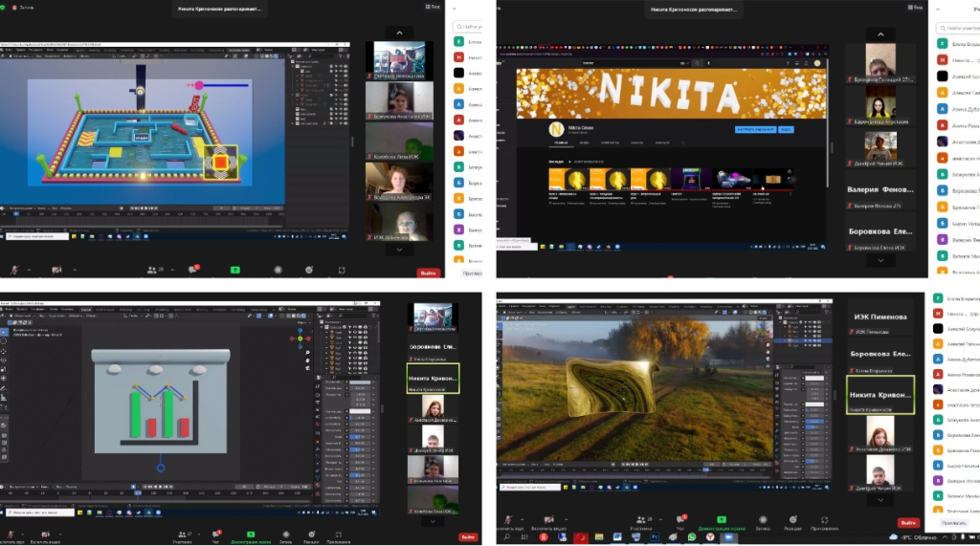Open chat icon in bottom-left Zoom toolbar
980x546 pixels.
point(216,535)
